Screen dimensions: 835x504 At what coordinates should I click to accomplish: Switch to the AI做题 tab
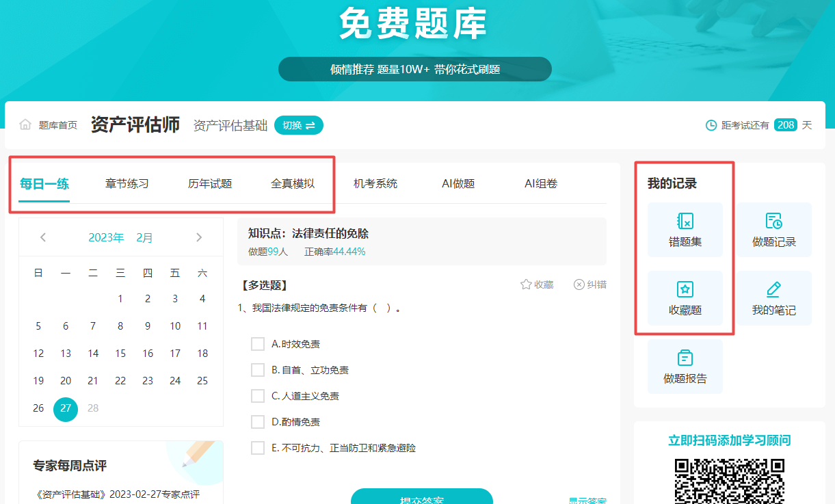[x=458, y=183]
